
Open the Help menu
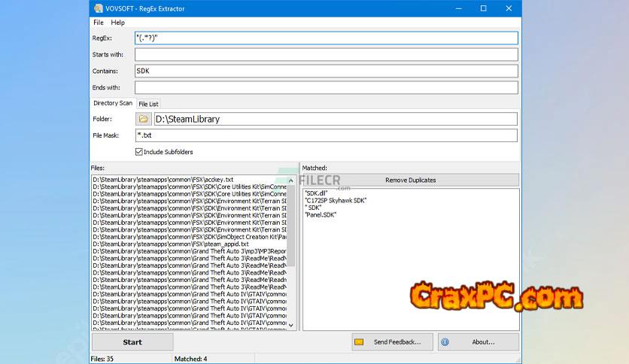[118, 23]
